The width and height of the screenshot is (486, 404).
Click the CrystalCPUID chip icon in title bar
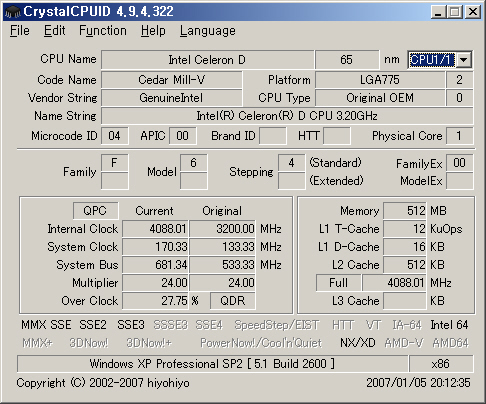(x=13, y=12)
